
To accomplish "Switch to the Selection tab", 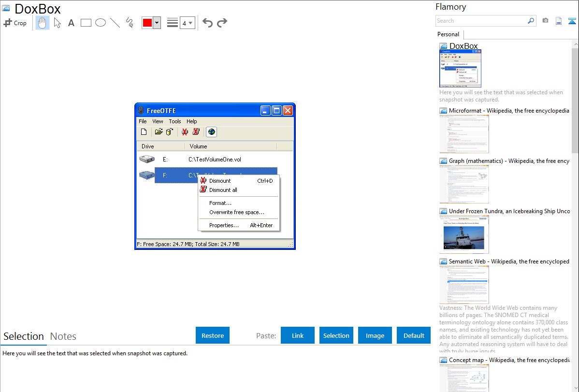I will pos(24,336).
